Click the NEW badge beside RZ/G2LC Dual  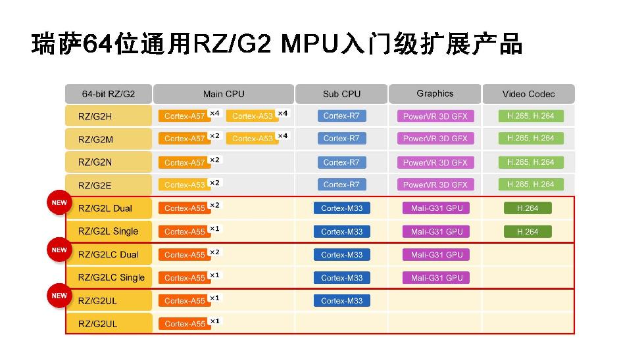coord(59,250)
